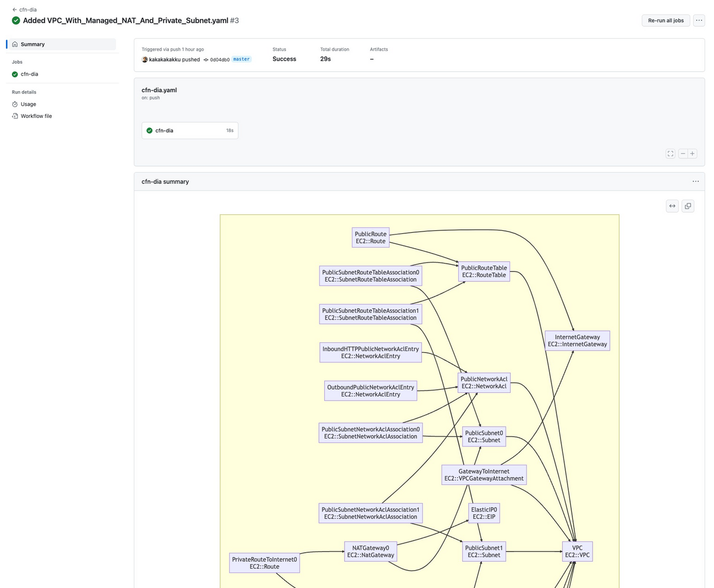The width and height of the screenshot is (714, 588).
Task: Zoom out of the workflow visualization
Action: pos(683,154)
